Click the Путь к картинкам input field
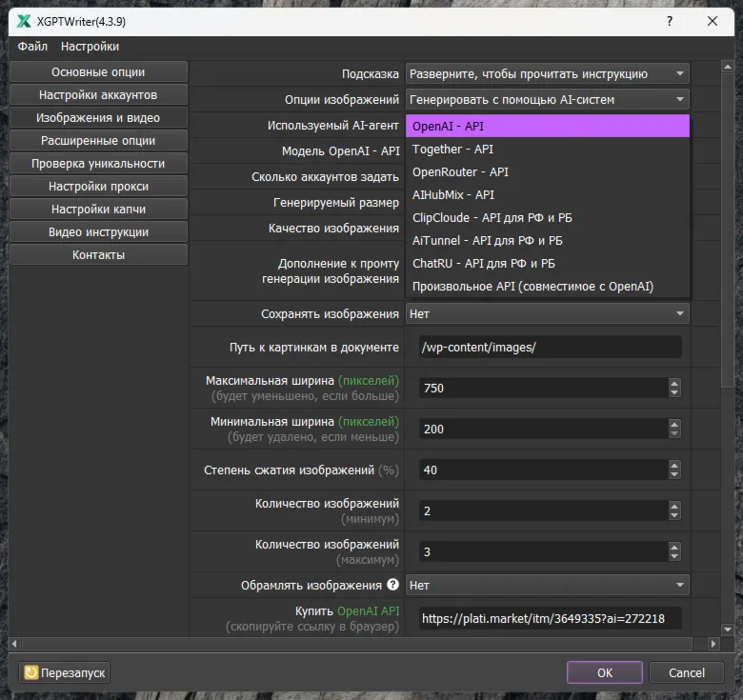Screen dimensions: 743x700 [550, 348]
